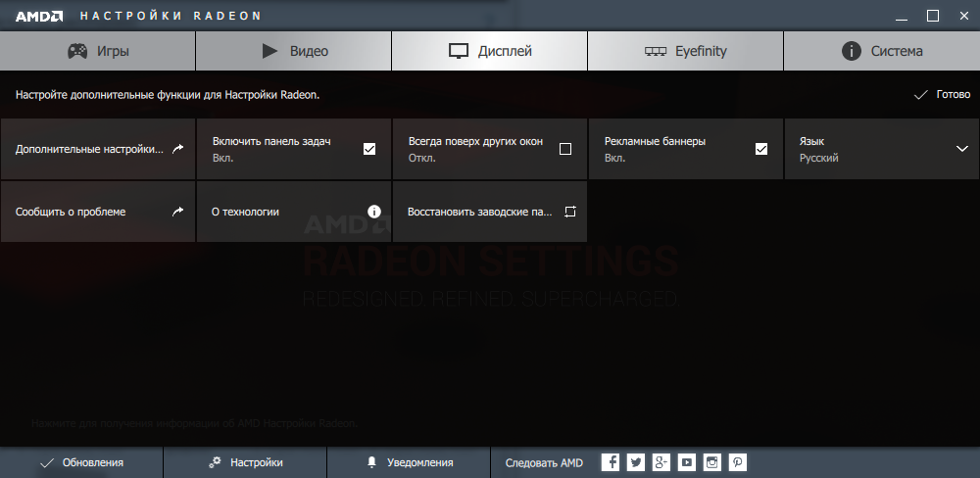The height and width of the screenshot is (478, 980).
Task: Click the Google Plus icon
Action: pos(661,462)
